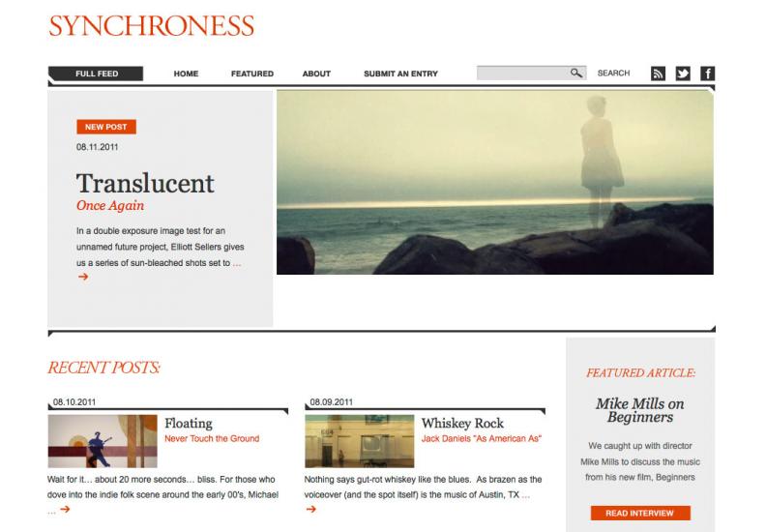Open the Translucent post title
The image size is (766, 532).
pos(145,184)
